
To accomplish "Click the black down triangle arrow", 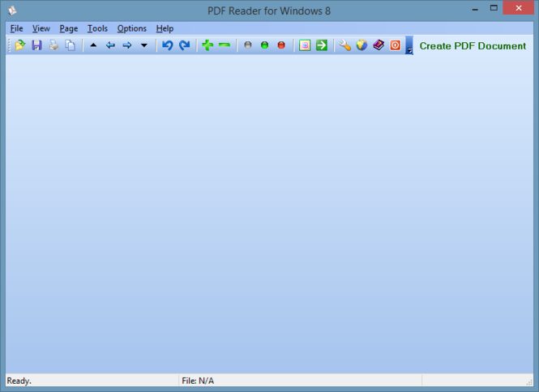I will point(144,45).
